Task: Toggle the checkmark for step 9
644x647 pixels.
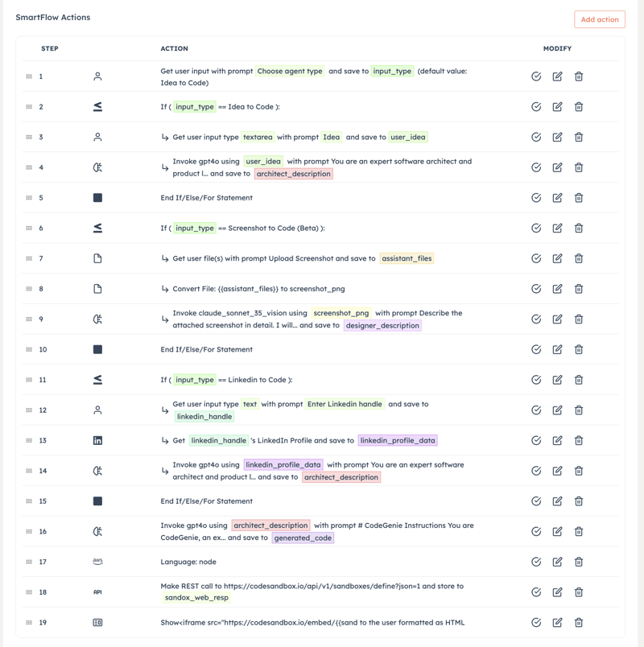Action: 536,319
